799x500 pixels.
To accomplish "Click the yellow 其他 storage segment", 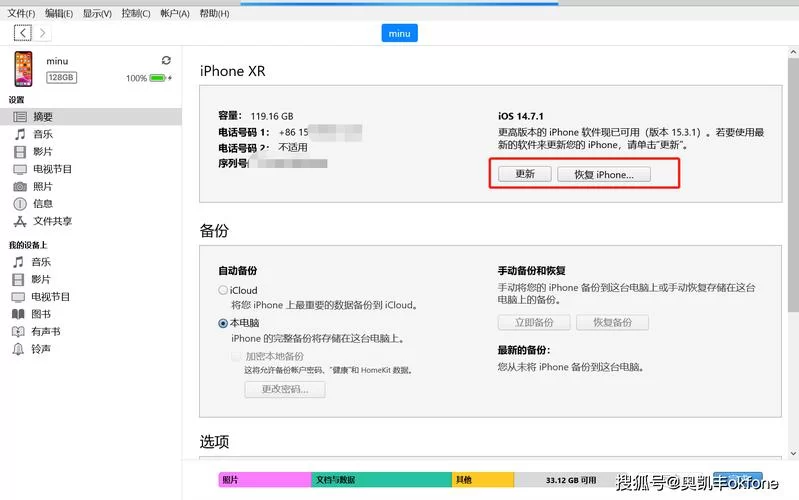I will point(483,480).
